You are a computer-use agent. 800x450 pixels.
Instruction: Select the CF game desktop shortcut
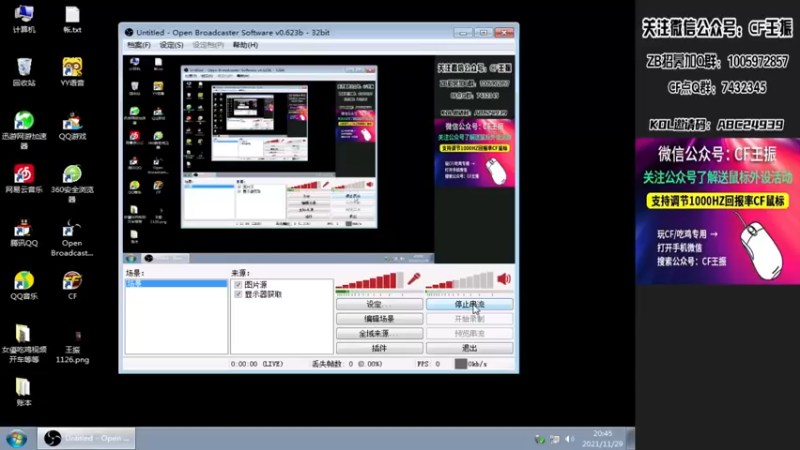click(72, 285)
